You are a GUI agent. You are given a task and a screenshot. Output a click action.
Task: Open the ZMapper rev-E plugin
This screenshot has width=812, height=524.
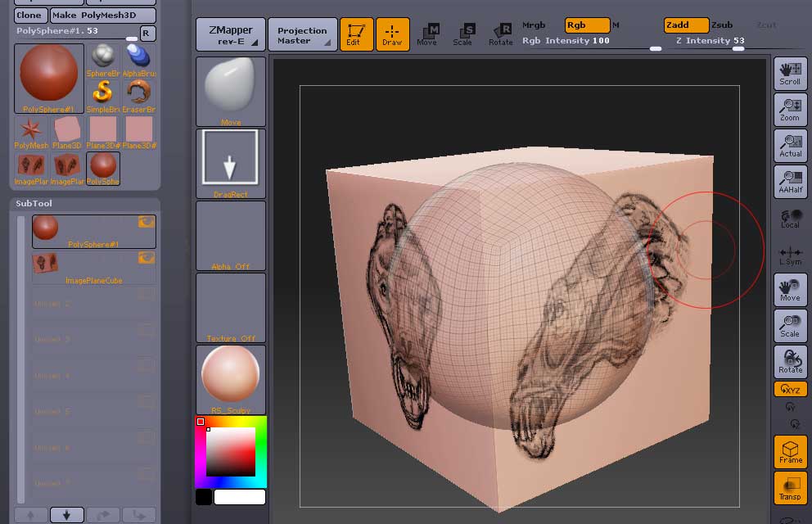coord(231,34)
